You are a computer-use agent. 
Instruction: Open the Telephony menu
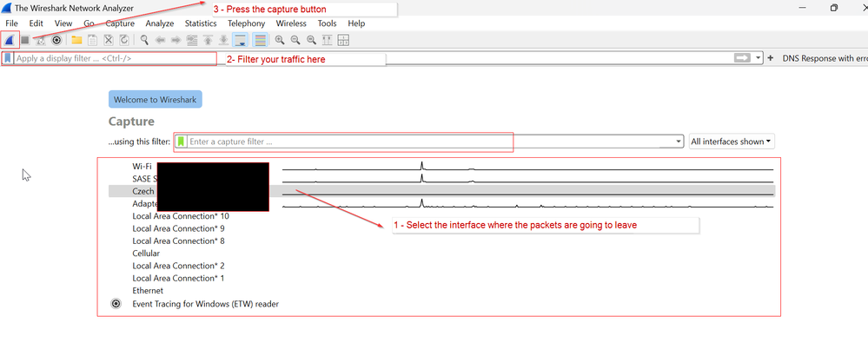point(247,23)
